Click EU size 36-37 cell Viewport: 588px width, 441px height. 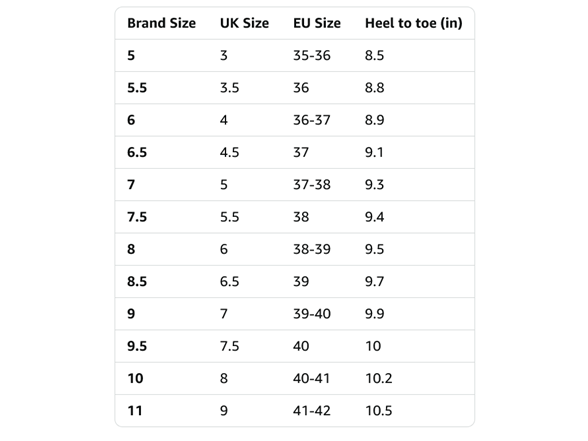(x=312, y=120)
